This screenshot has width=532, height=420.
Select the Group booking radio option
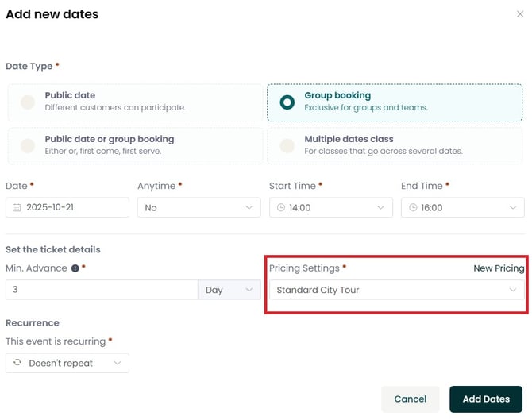287,102
